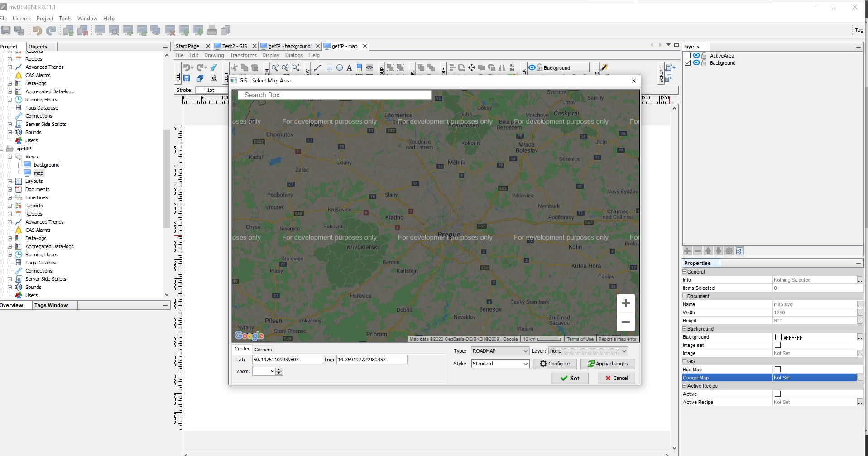Open the Objects panel tab
The image size is (868, 456).
38,47
